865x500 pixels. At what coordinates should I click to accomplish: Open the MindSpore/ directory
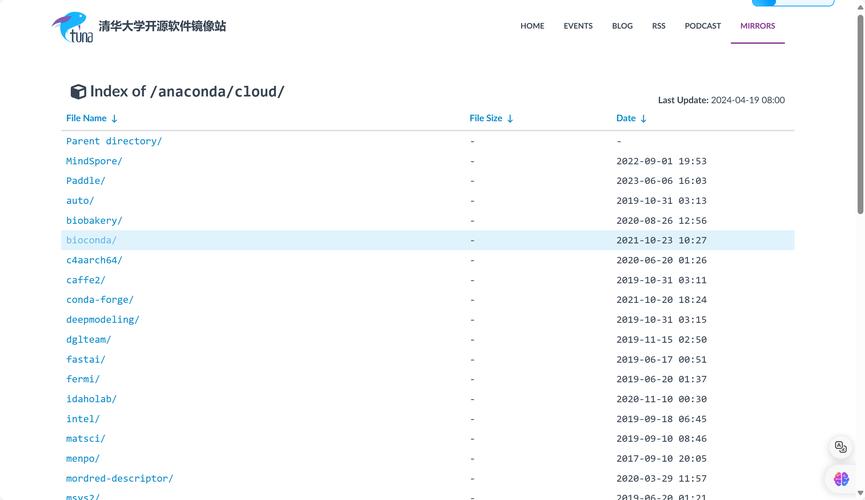tap(94, 161)
